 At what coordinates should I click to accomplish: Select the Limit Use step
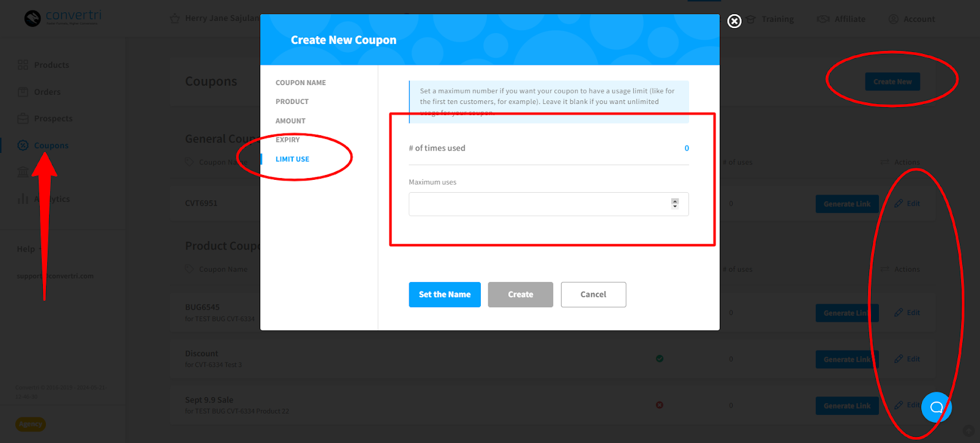click(x=292, y=159)
